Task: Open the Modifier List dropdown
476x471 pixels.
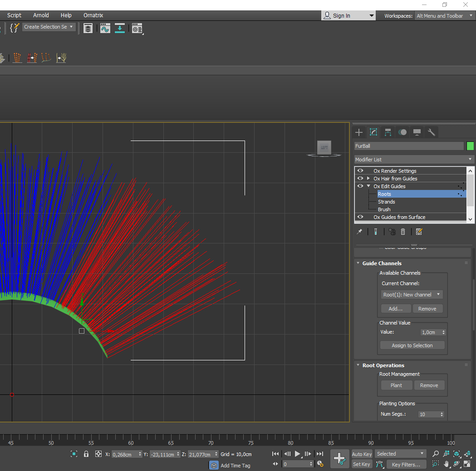Action: pos(414,160)
